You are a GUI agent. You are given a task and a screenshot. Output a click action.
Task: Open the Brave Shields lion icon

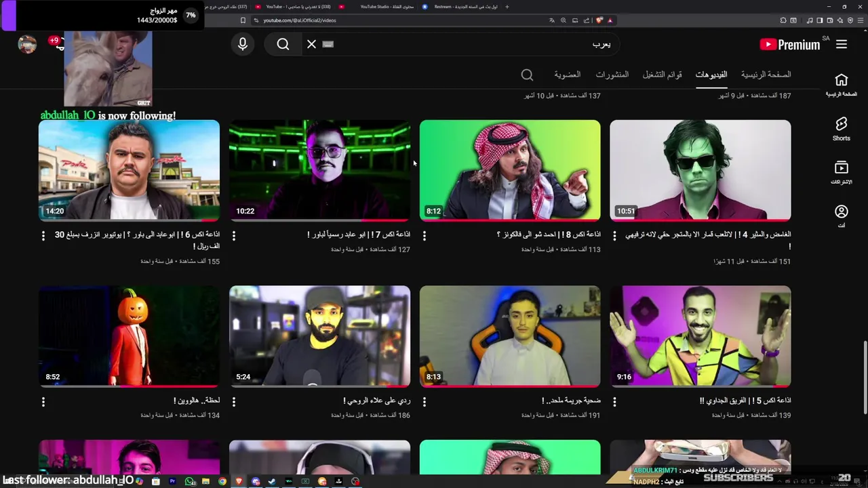tap(599, 20)
